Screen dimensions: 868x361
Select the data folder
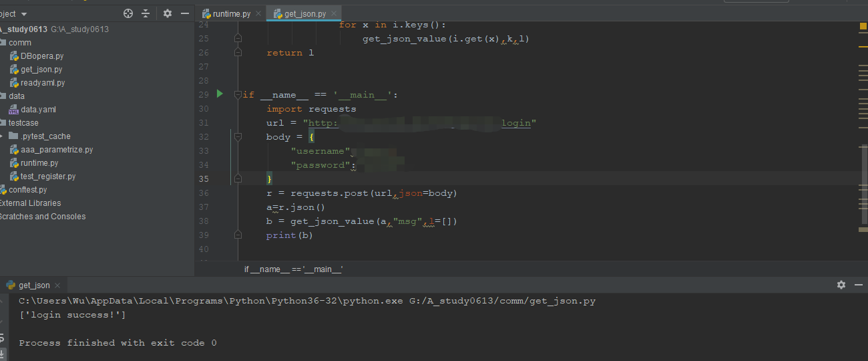click(17, 96)
